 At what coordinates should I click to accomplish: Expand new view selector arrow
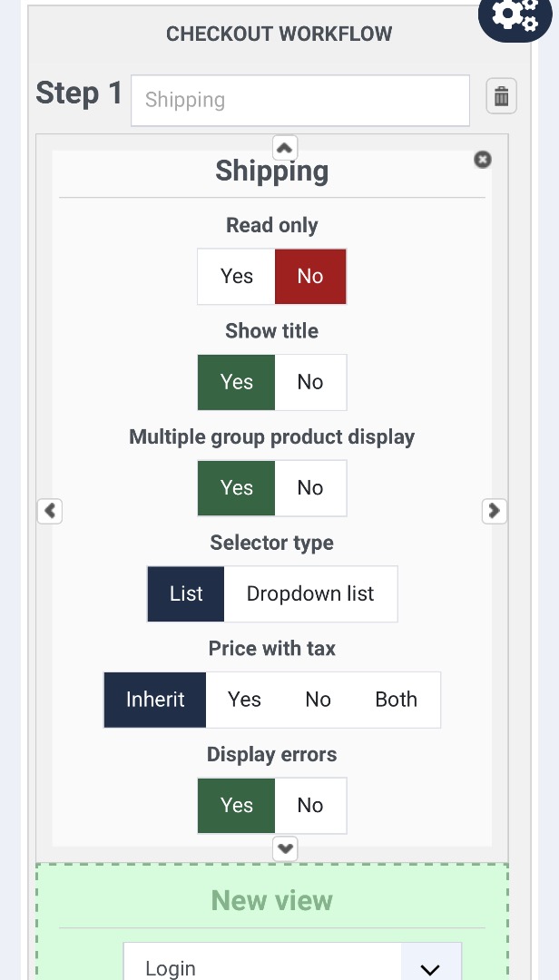[x=430, y=967]
